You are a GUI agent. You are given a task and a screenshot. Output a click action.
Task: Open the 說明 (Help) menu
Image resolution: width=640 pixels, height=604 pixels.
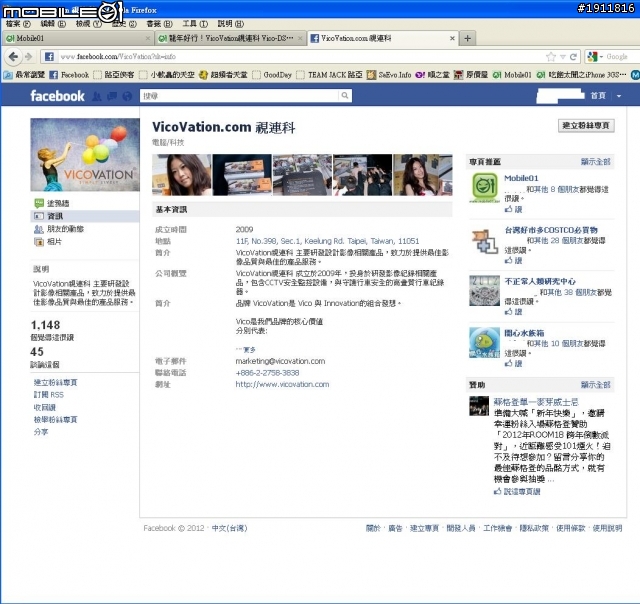point(231,24)
